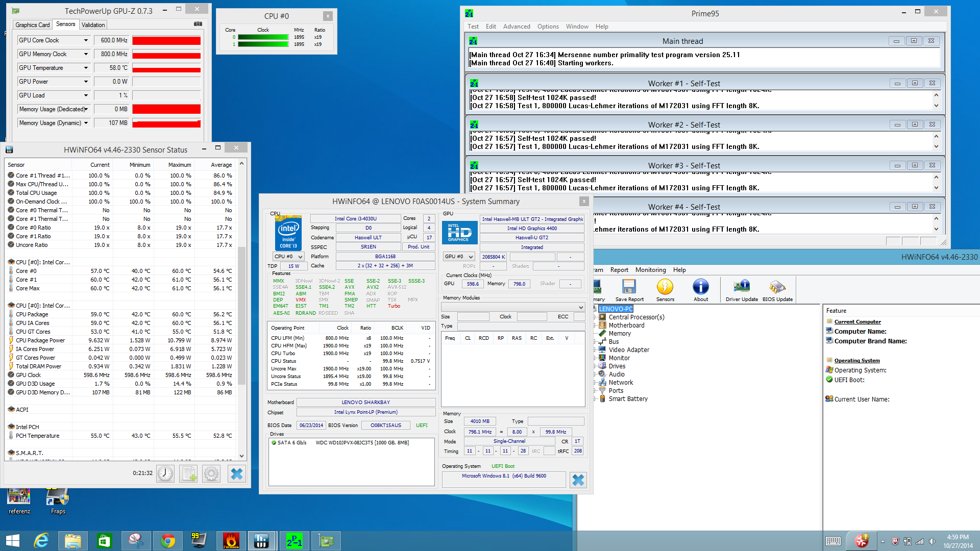Open the GPU Core Clock sensor dropdown
This screenshot has width=980, height=551.
tap(86, 40)
